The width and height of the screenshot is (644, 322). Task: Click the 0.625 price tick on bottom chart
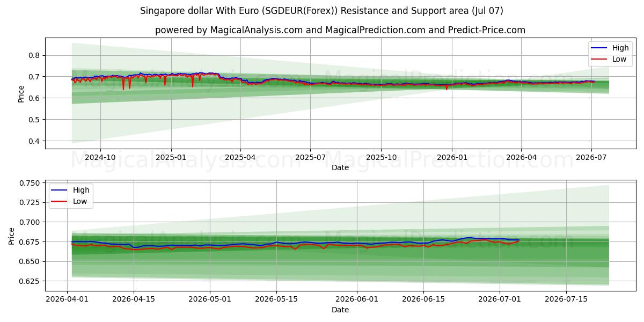[x=30, y=281]
